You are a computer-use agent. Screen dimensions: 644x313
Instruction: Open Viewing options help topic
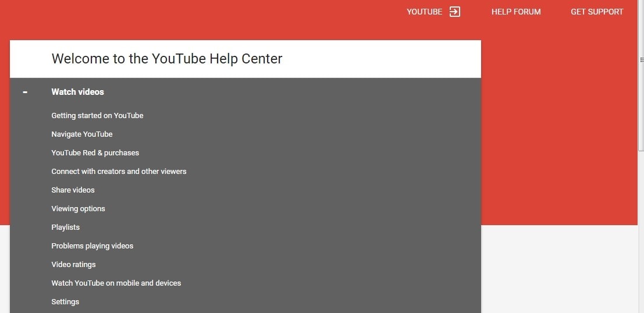pyautogui.click(x=78, y=209)
